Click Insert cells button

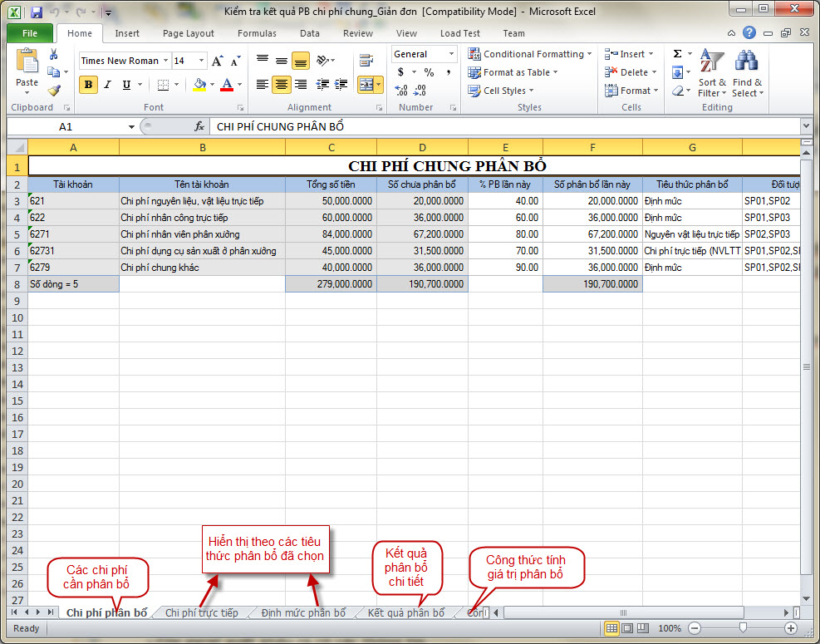(x=629, y=54)
